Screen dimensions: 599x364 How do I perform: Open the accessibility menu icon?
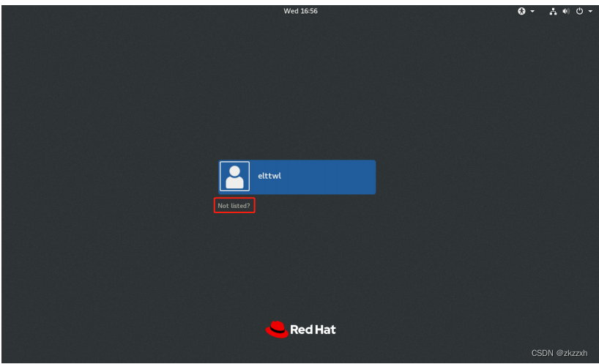(x=521, y=11)
